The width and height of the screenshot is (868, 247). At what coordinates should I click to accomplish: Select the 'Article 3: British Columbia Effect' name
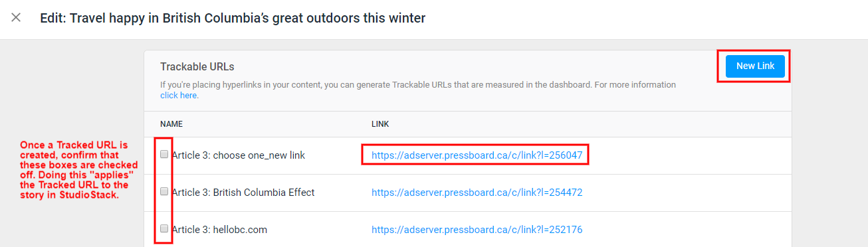(x=243, y=193)
